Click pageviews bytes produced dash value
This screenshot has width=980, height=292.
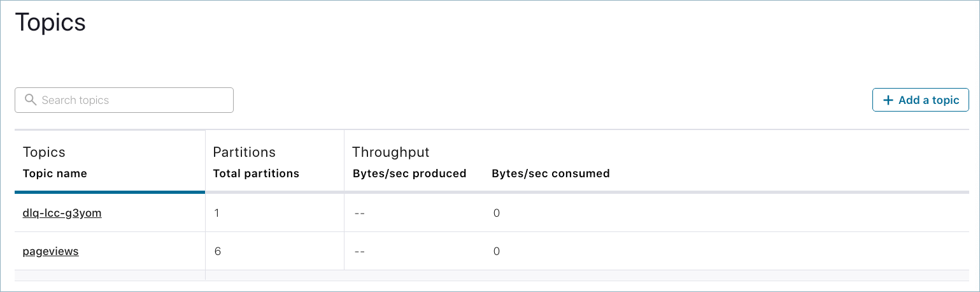click(x=359, y=251)
